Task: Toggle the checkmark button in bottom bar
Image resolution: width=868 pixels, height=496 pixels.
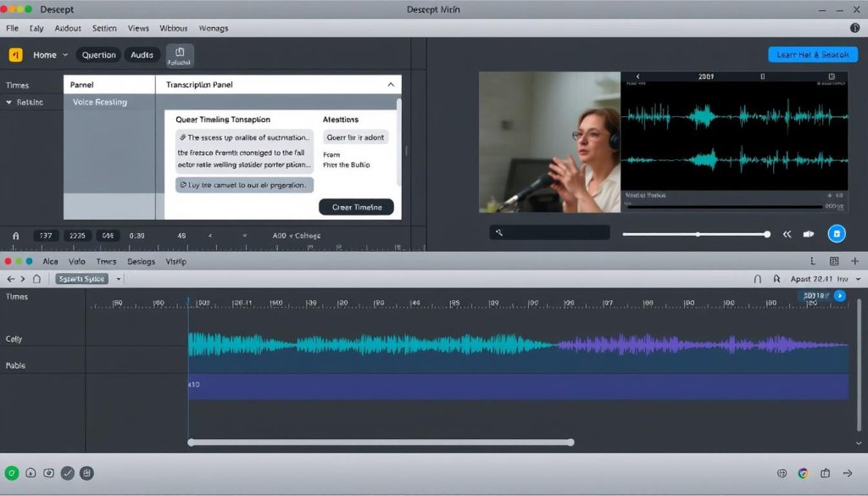Action: [x=68, y=474]
